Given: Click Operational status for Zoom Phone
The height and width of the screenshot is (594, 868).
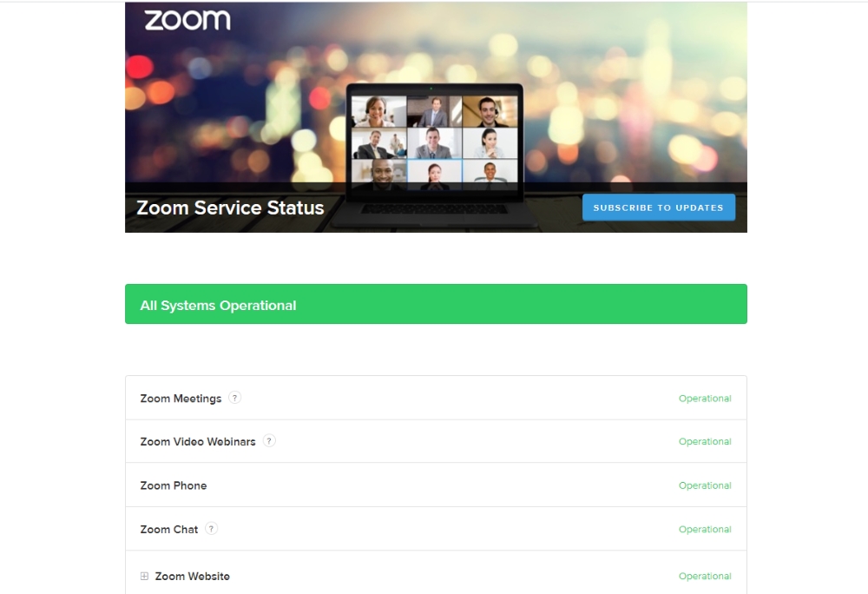Looking at the screenshot, I should [705, 485].
